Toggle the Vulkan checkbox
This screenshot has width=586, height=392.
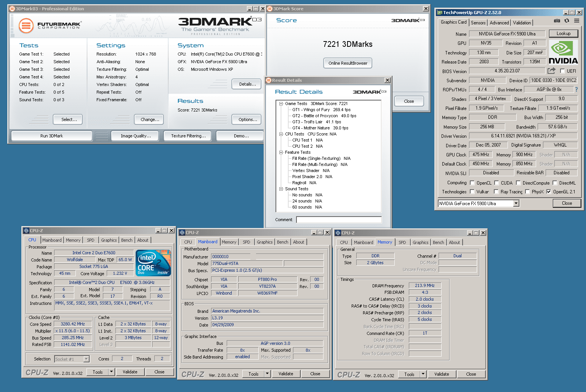coord(472,191)
